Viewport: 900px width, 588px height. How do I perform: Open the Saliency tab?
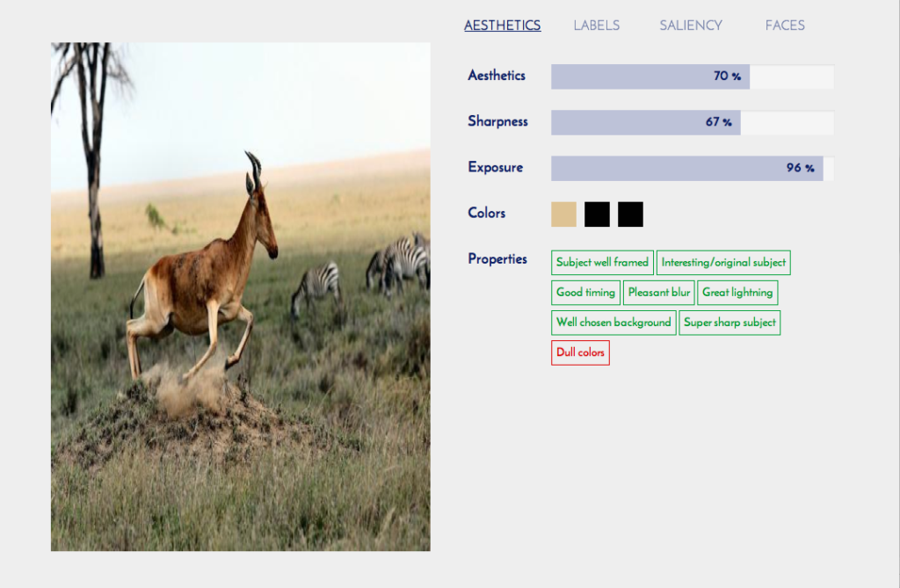tap(691, 25)
